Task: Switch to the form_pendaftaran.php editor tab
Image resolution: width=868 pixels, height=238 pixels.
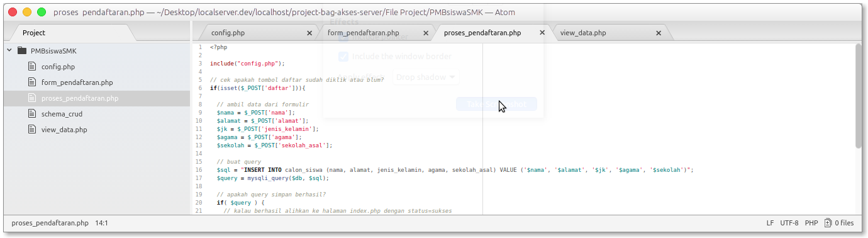Action: click(364, 33)
